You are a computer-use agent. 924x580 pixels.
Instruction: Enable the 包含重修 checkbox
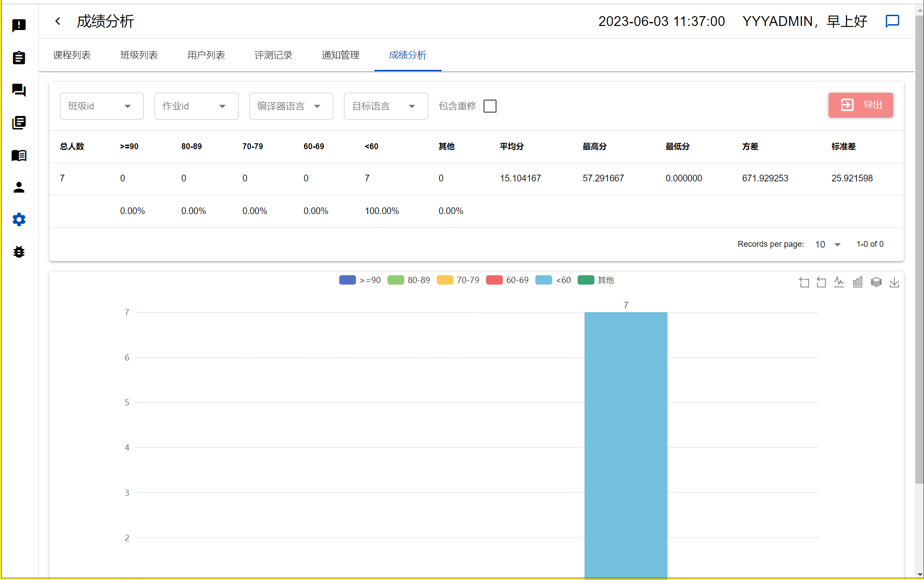coord(490,106)
